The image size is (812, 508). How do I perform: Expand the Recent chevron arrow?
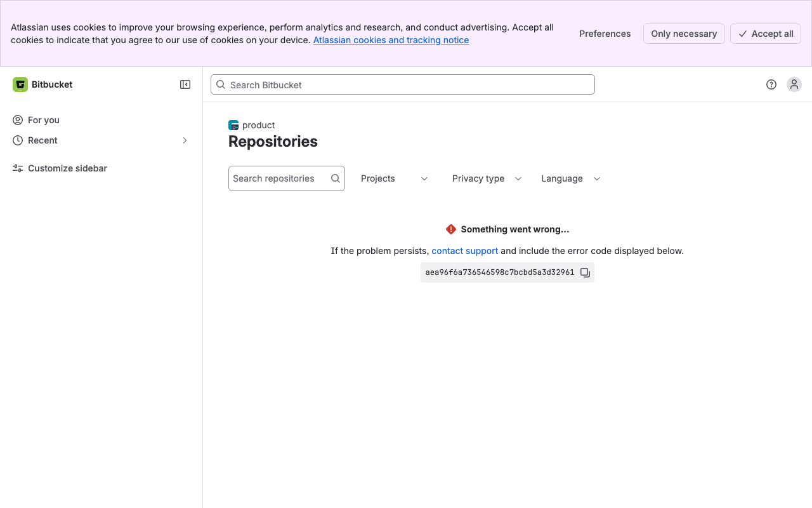coord(185,140)
